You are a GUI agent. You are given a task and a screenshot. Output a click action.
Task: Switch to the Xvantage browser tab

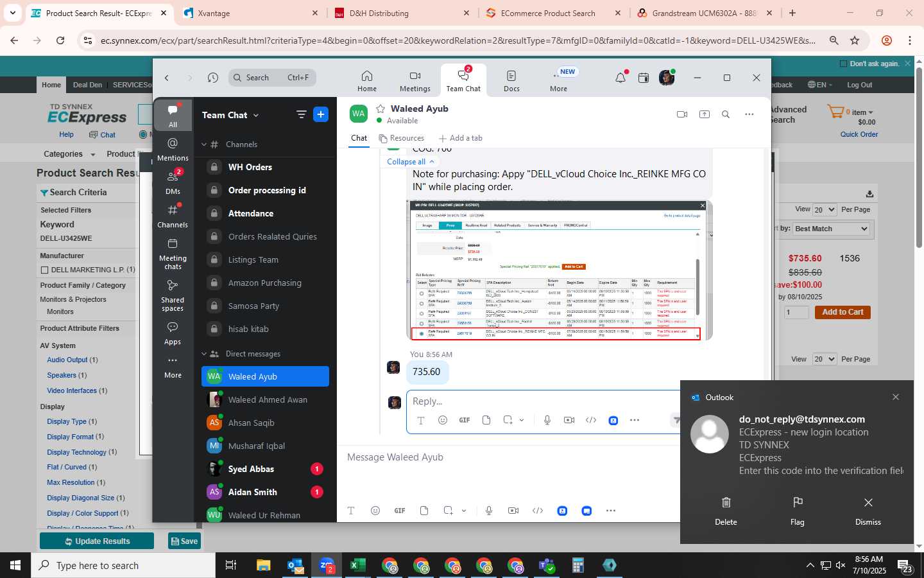(x=250, y=13)
